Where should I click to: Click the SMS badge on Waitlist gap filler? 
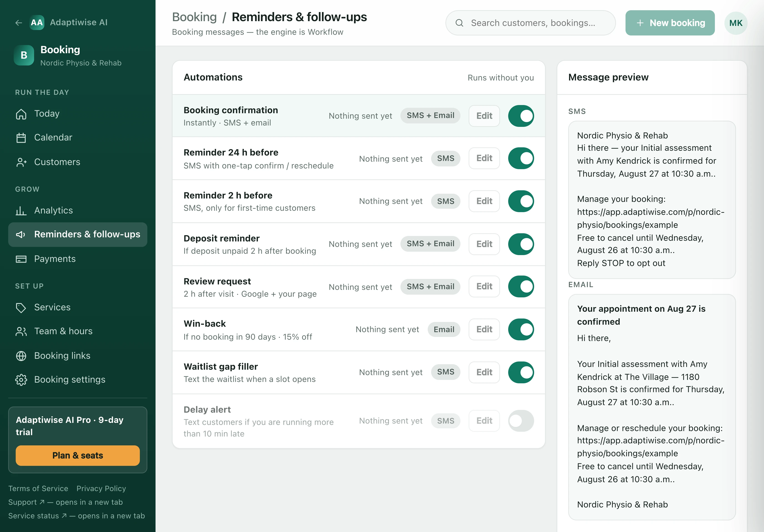point(446,372)
